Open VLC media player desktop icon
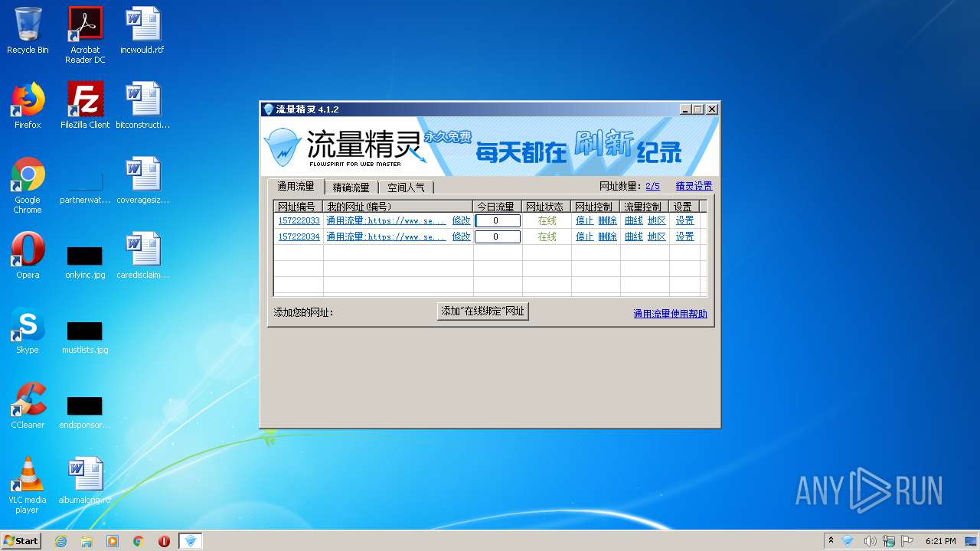This screenshot has width=980, height=551. point(28,485)
